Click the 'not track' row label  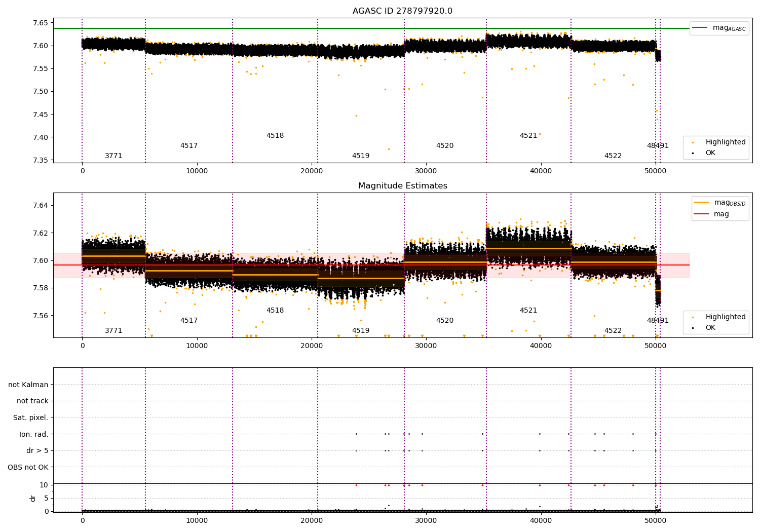click(32, 401)
